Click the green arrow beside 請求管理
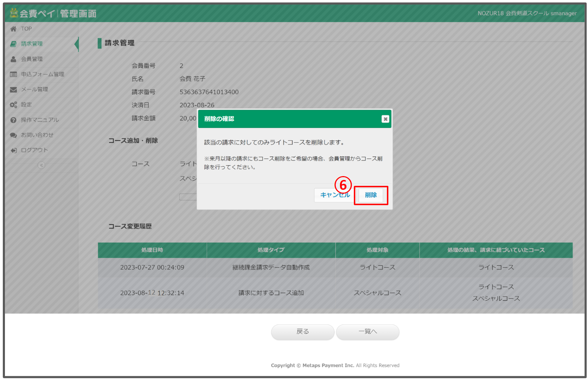 click(76, 44)
